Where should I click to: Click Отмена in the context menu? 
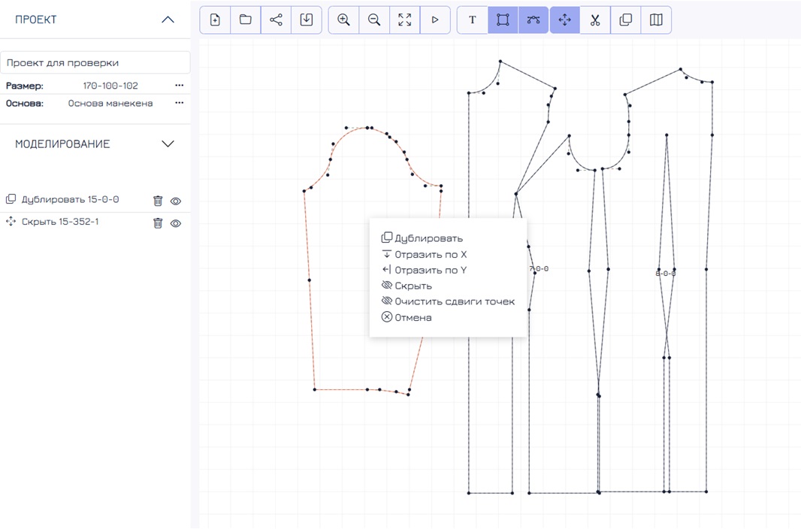point(413,318)
